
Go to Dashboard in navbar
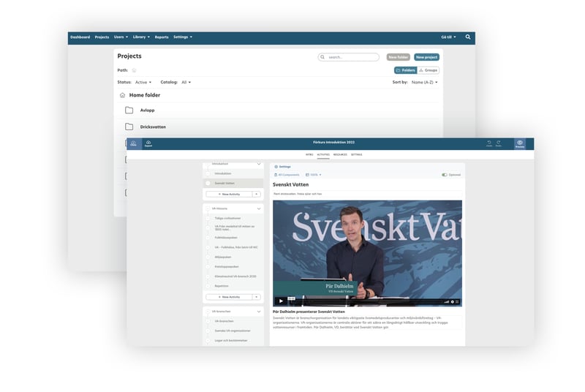(80, 37)
